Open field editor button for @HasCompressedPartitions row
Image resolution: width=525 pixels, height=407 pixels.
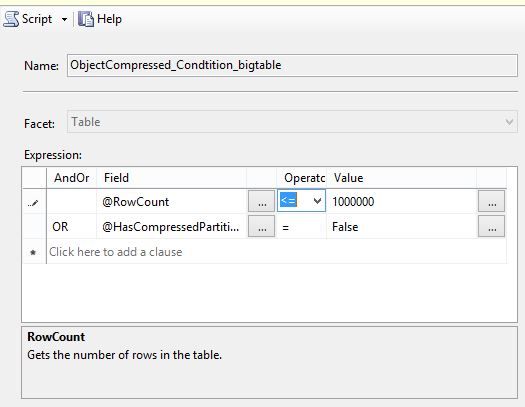click(261, 227)
